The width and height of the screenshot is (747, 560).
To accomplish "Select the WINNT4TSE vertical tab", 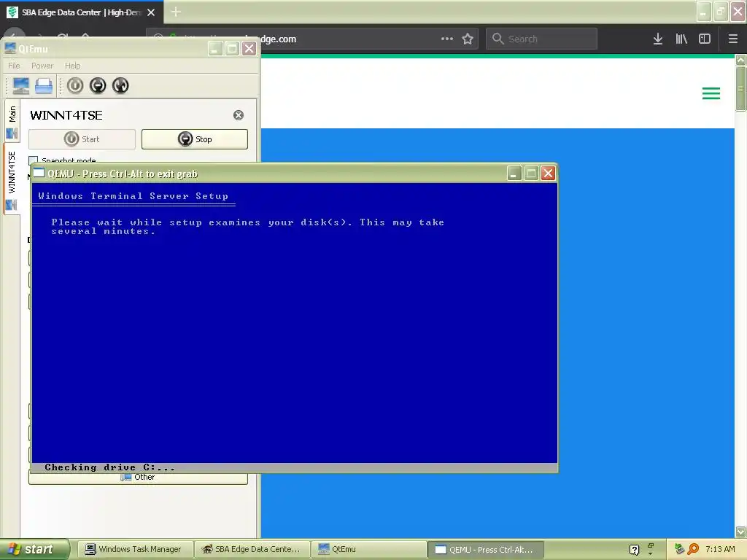I will pyautogui.click(x=12, y=179).
